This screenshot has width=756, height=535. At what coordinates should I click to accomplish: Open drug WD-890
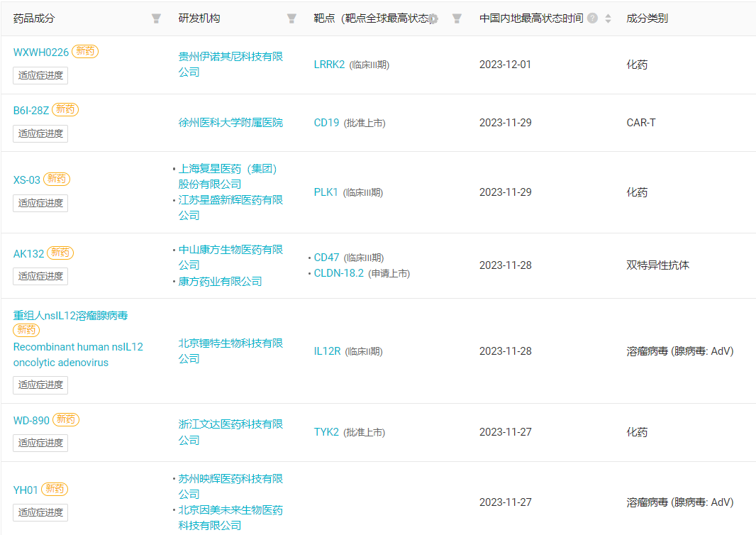click(x=31, y=421)
